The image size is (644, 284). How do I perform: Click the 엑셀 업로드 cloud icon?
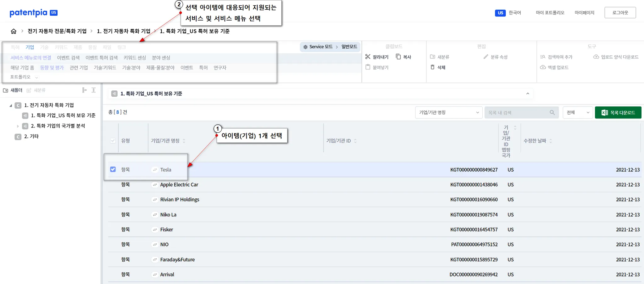(543, 67)
